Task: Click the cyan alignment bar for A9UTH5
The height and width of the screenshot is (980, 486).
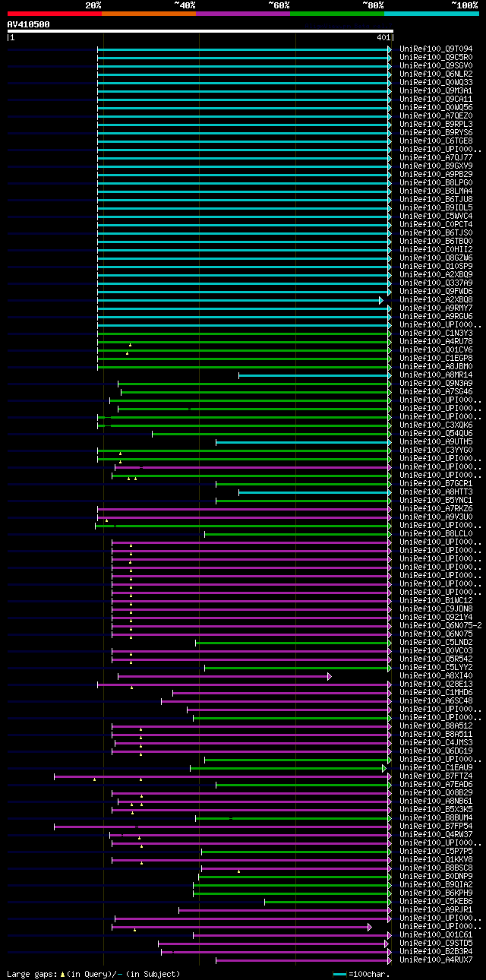Action: click(304, 442)
